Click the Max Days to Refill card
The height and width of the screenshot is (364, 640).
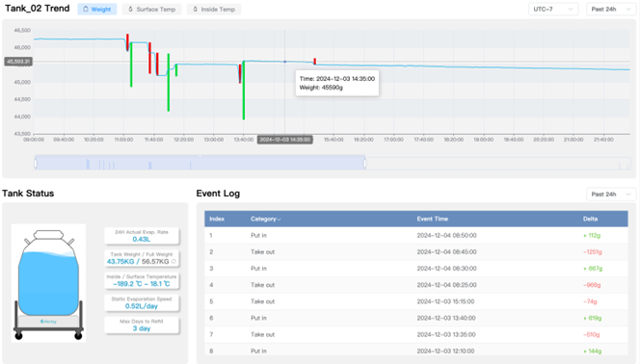pyautogui.click(x=142, y=325)
